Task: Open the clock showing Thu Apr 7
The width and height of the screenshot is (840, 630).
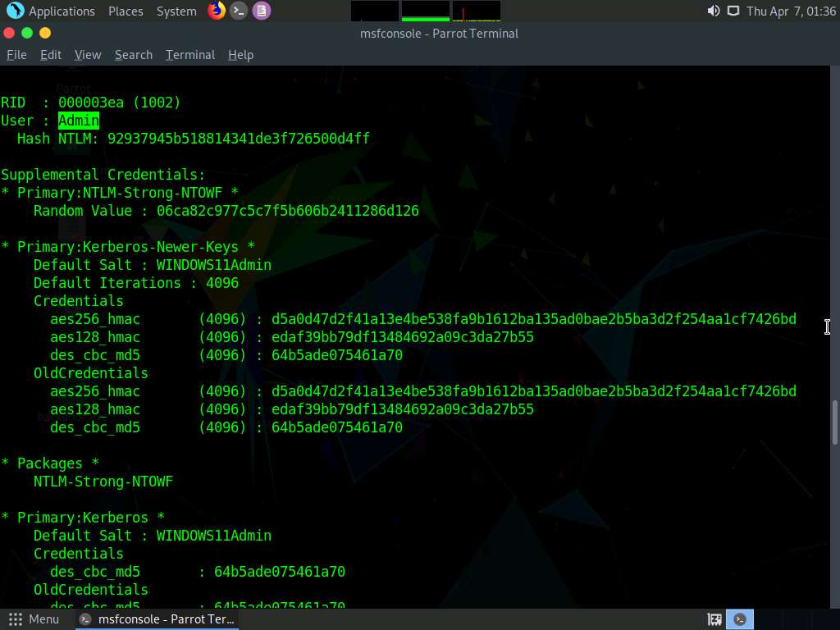Action: [x=791, y=11]
